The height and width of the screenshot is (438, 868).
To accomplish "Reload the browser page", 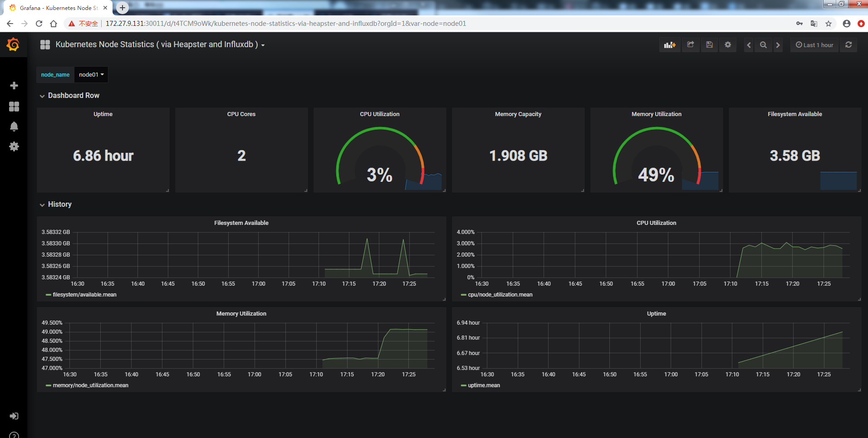I will pos(39,24).
